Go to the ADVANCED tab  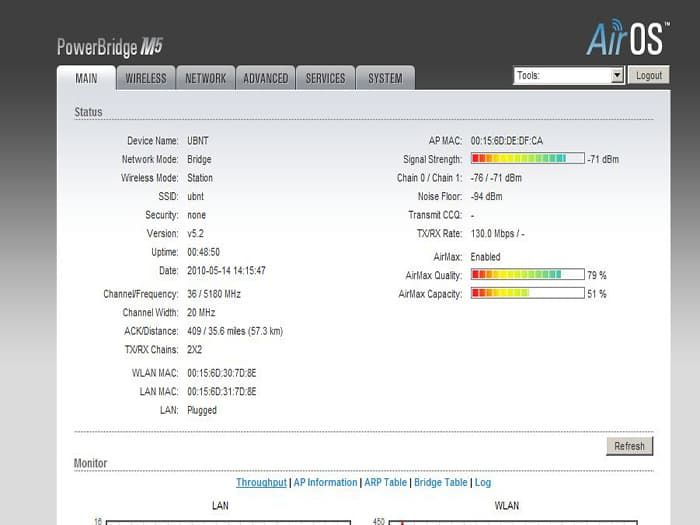coord(265,79)
